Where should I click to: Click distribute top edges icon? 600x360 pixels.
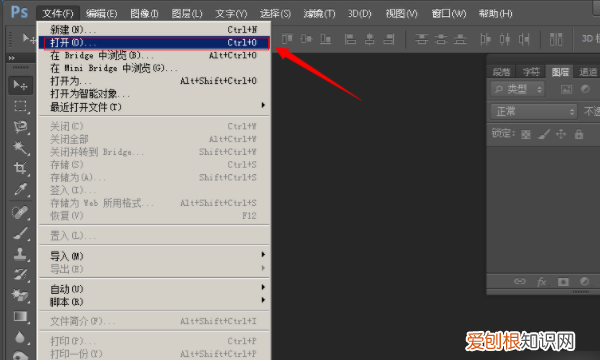(x=421, y=39)
